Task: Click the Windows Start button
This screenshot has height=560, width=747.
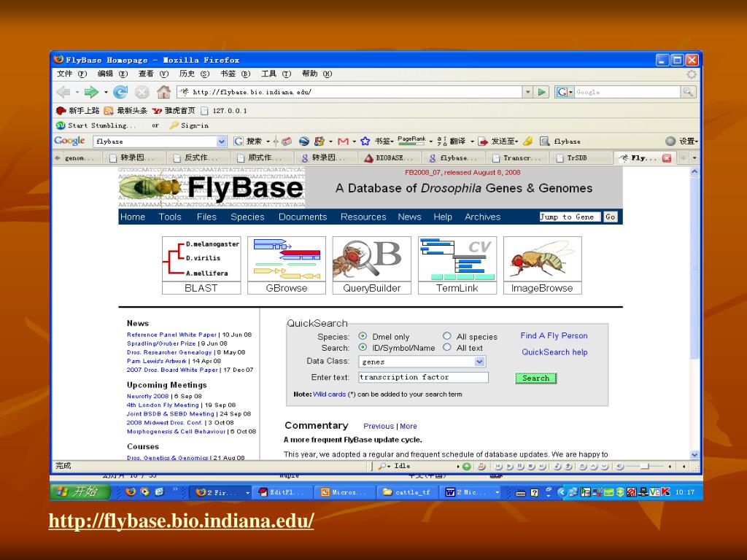Action: pos(80,492)
